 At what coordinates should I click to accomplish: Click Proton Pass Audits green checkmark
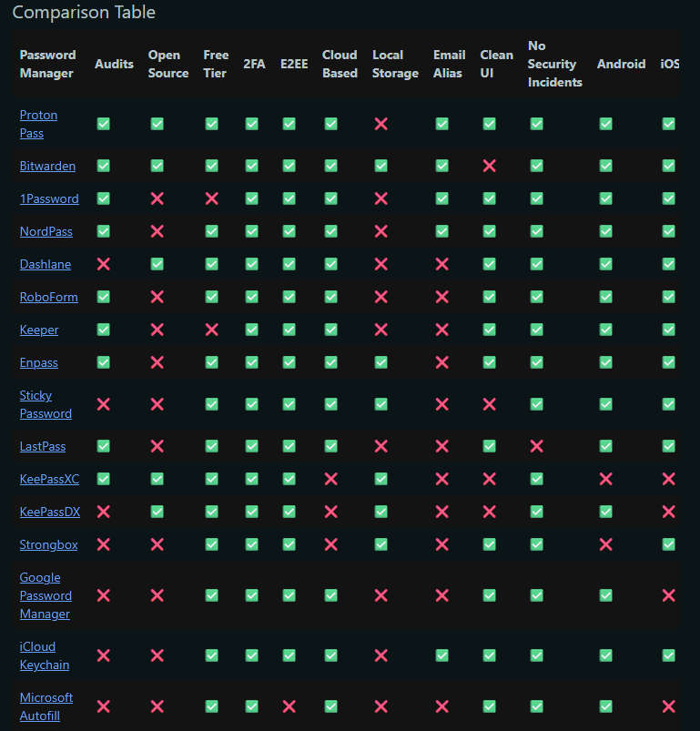tap(104, 124)
